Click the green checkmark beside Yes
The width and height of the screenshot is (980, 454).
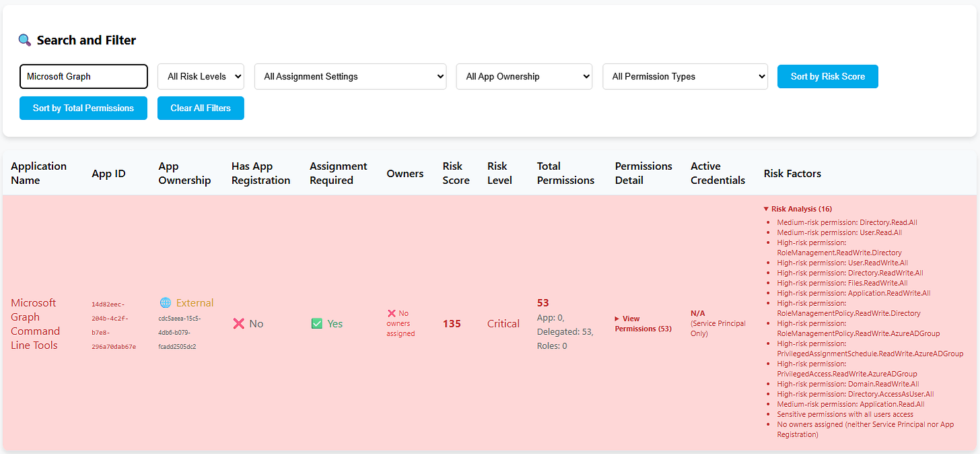point(317,323)
